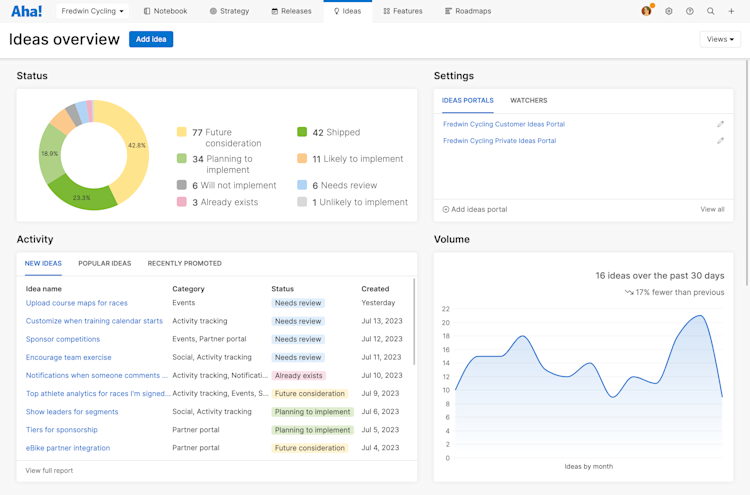This screenshot has width=750, height=495.
Task: Open the Releases menu
Action: click(x=291, y=11)
